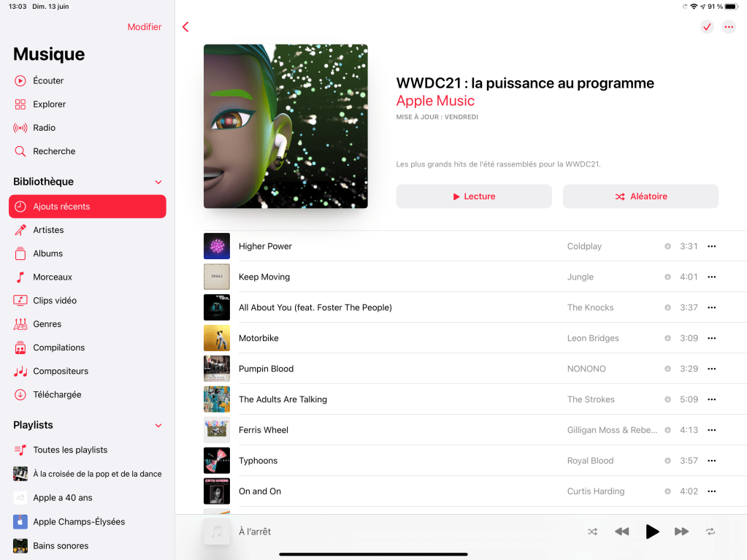Start playback with the Lecture button
This screenshot has width=747, height=560.
click(474, 196)
